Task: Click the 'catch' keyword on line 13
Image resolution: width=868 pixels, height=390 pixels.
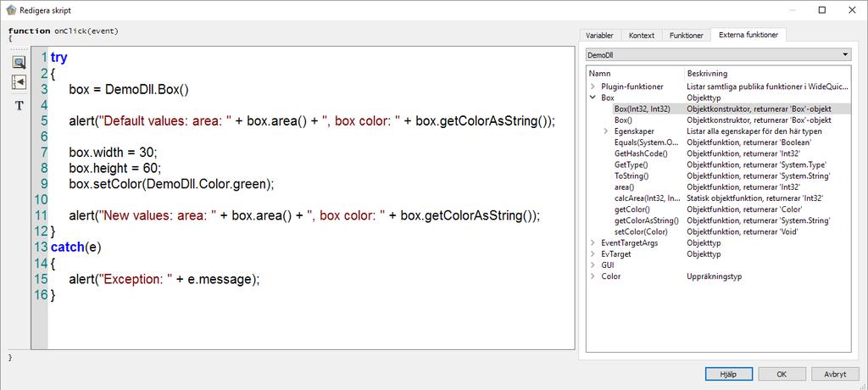Action: [67, 247]
